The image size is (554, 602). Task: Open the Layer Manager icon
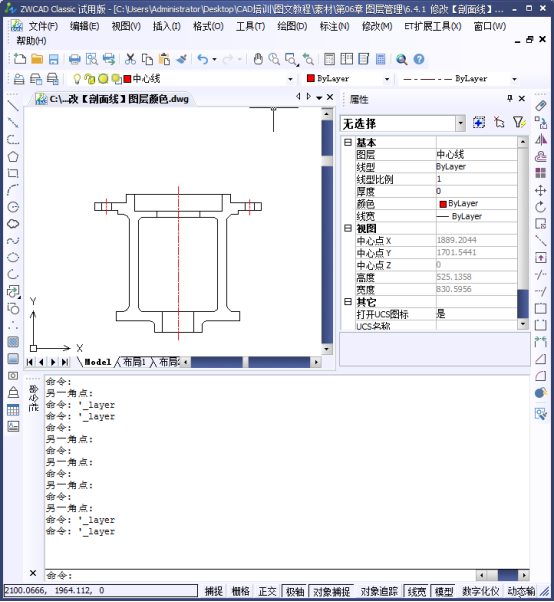click(x=19, y=79)
